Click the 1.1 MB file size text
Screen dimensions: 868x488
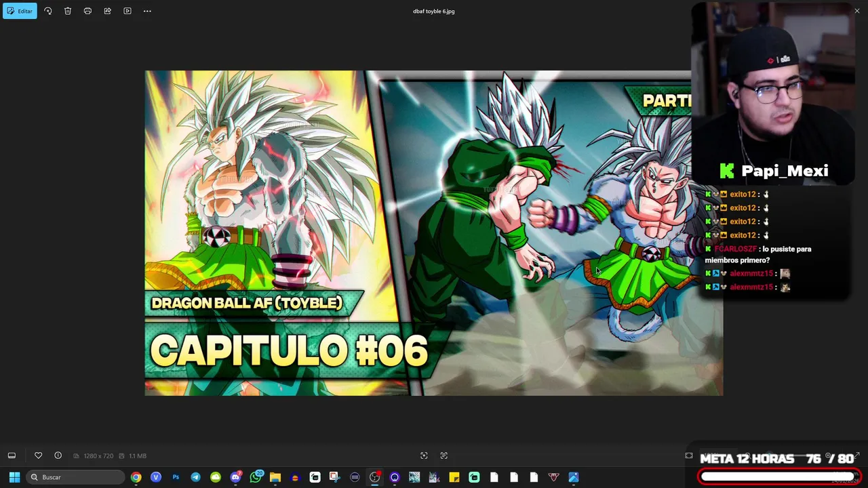click(138, 456)
